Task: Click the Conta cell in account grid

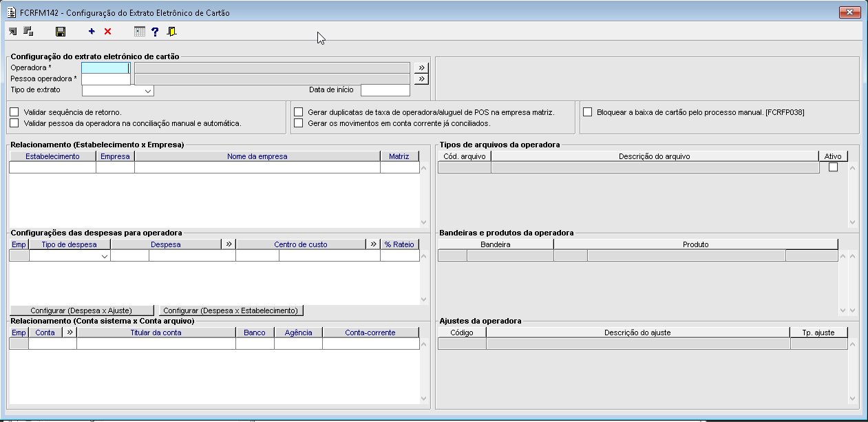Action: [x=52, y=344]
